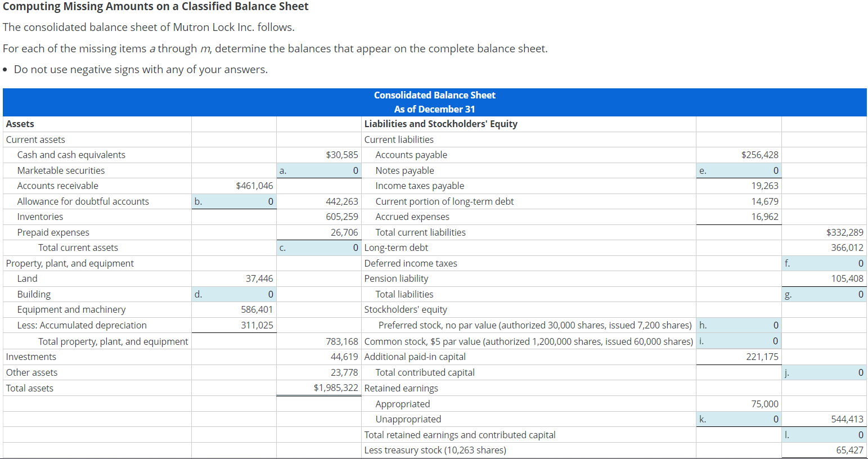Click answer box g for Total liabilities

pyautogui.click(x=824, y=294)
